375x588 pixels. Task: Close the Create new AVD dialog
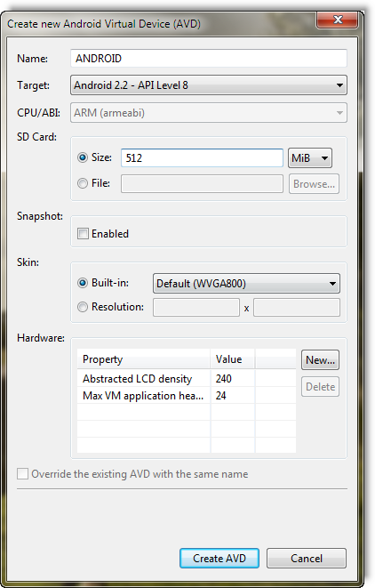pos(338,20)
